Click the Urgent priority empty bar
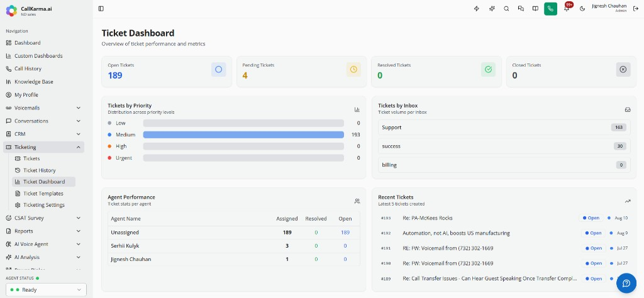 (243, 158)
